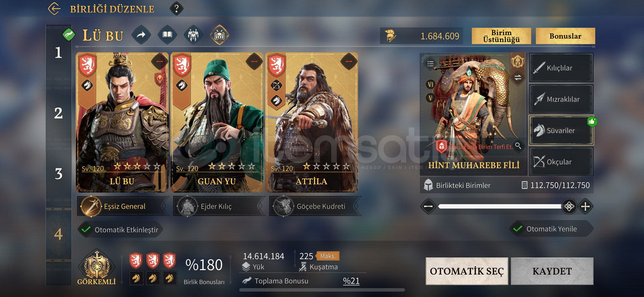The height and width of the screenshot is (297, 644).
Task: Go back using the arrow icon
Action: 54,8
